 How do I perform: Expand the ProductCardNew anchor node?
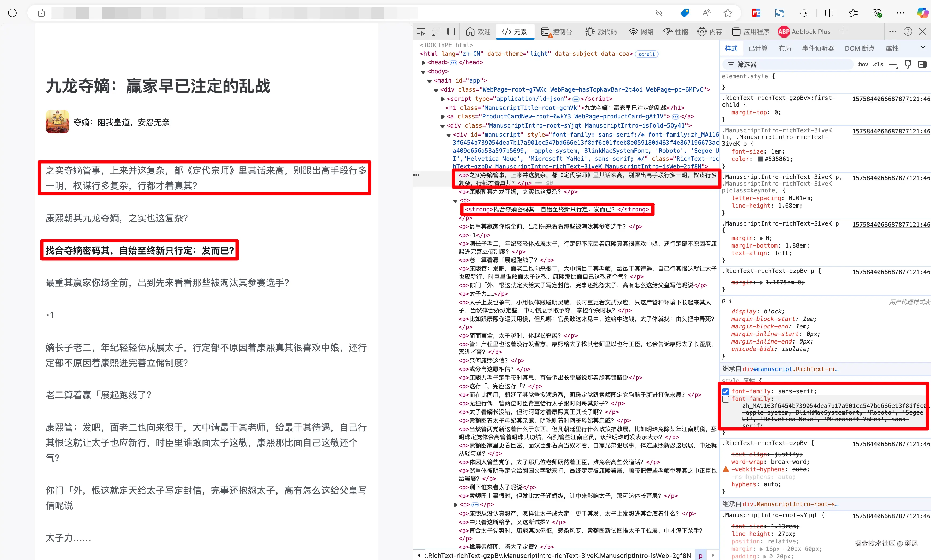442,117
